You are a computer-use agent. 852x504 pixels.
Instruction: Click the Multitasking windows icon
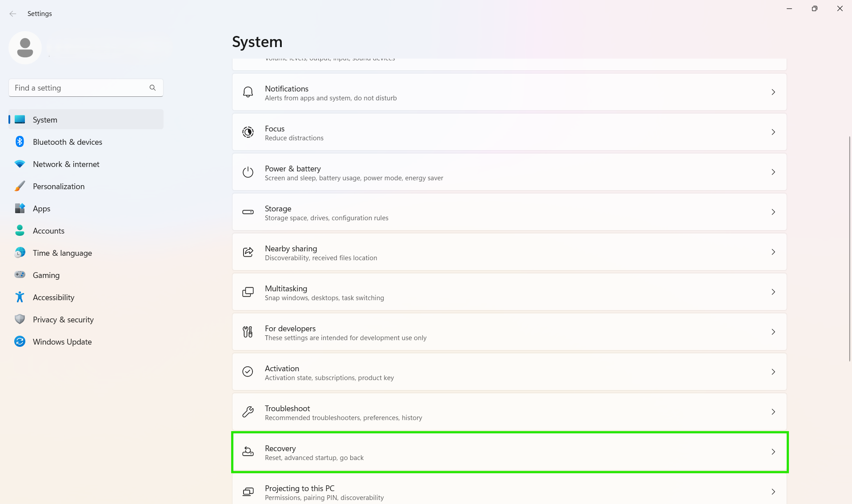coord(248,292)
